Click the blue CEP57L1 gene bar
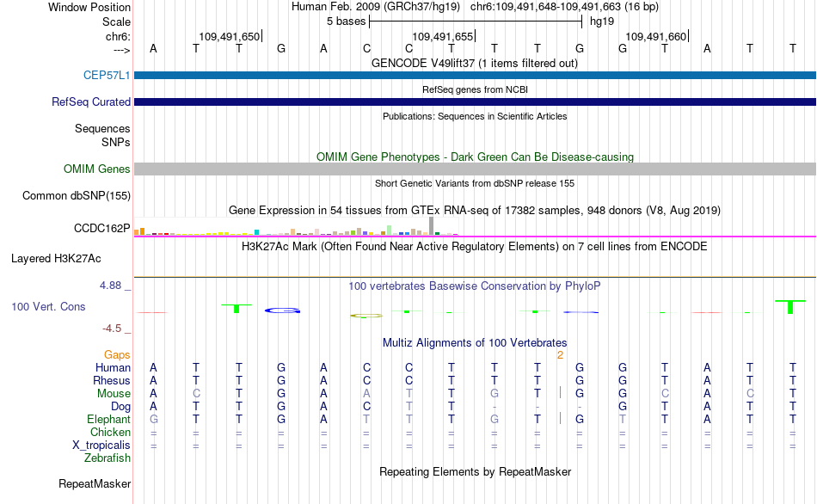The width and height of the screenshot is (817, 504). 475,76
